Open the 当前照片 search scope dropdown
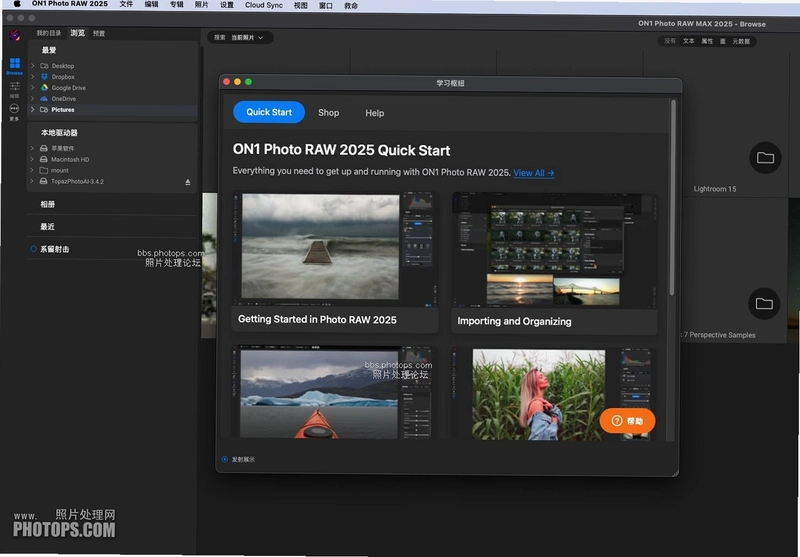The height and width of the screenshot is (557, 800). coord(247,38)
